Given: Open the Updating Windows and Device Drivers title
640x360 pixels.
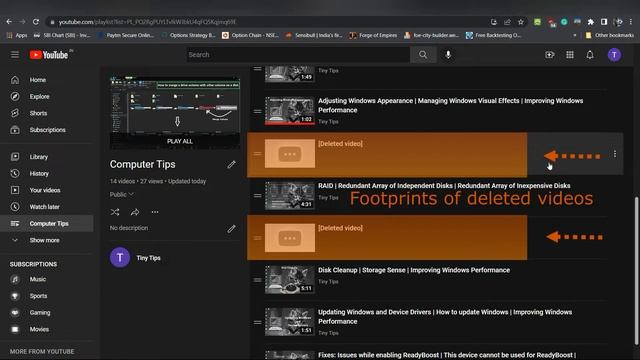Looking at the screenshot, I should [445, 317].
